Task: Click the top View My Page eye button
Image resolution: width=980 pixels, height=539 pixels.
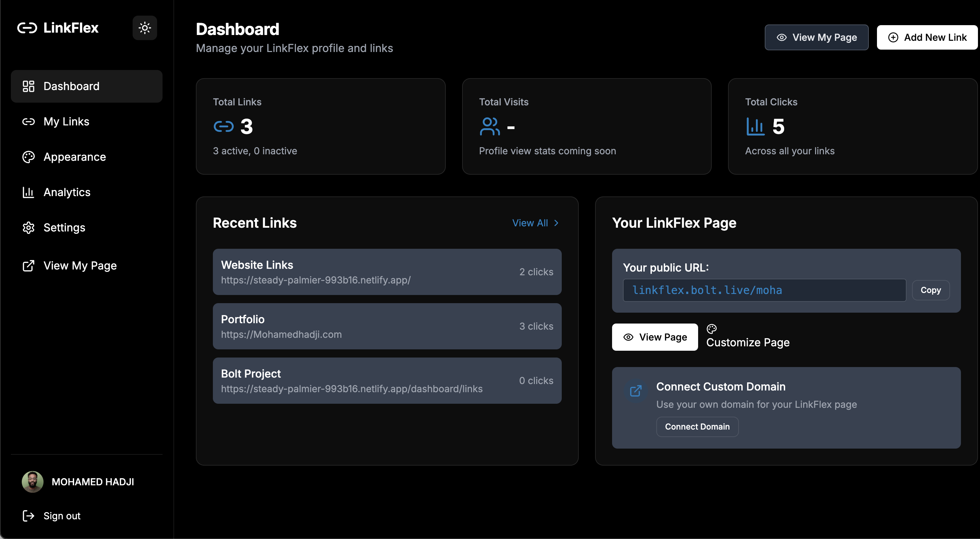Action: [816, 37]
